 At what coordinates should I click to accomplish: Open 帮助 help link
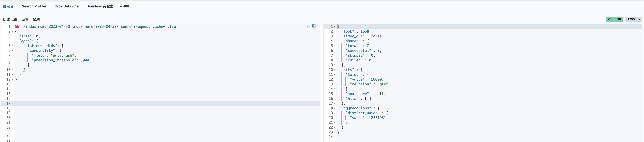pyautogui.click(x=36, y=19)
